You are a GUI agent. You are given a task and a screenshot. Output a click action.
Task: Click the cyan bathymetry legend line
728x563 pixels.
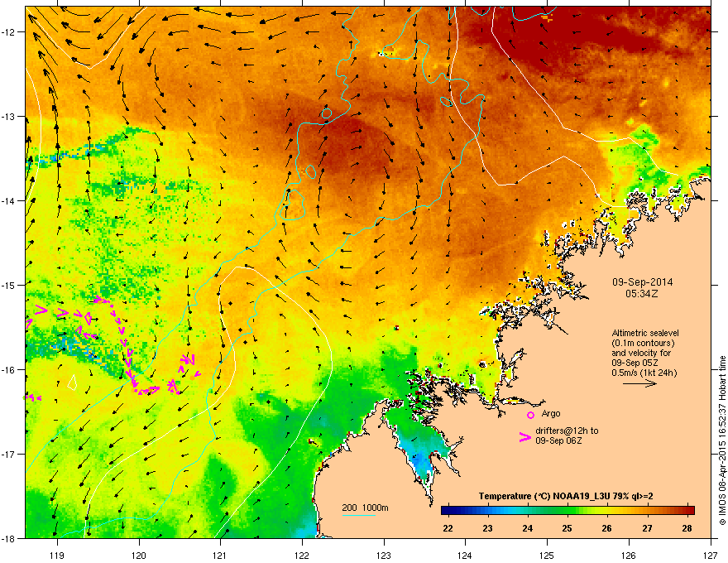[x=359, y=515]
